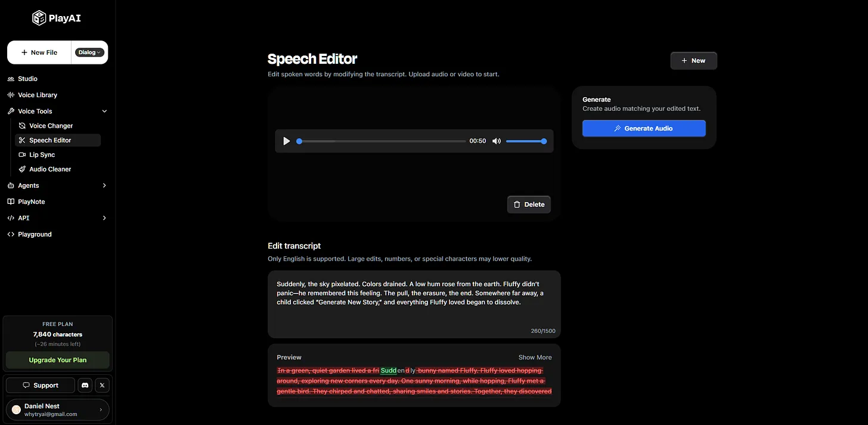
Task: Play the uploaded audio clip
Action: coord(287,141)
